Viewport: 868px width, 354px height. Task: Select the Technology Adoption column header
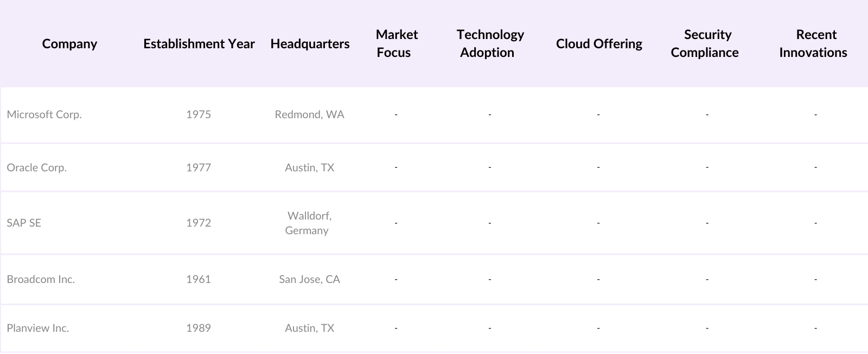pos(489,44)
